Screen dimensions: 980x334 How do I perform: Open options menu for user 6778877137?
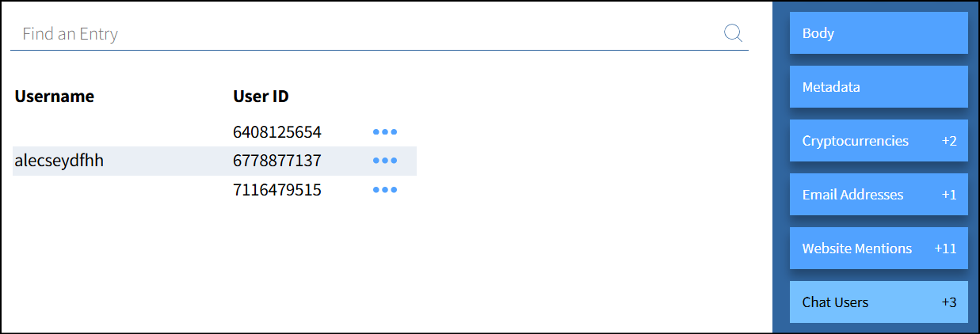pyautogui.click(x=385, y=161)
